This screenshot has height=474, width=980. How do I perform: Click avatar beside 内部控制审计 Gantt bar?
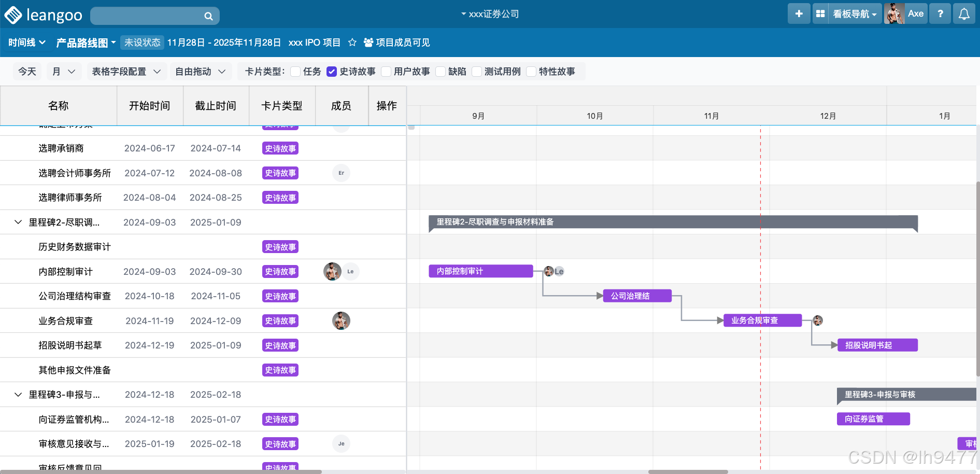pos(549,271)
